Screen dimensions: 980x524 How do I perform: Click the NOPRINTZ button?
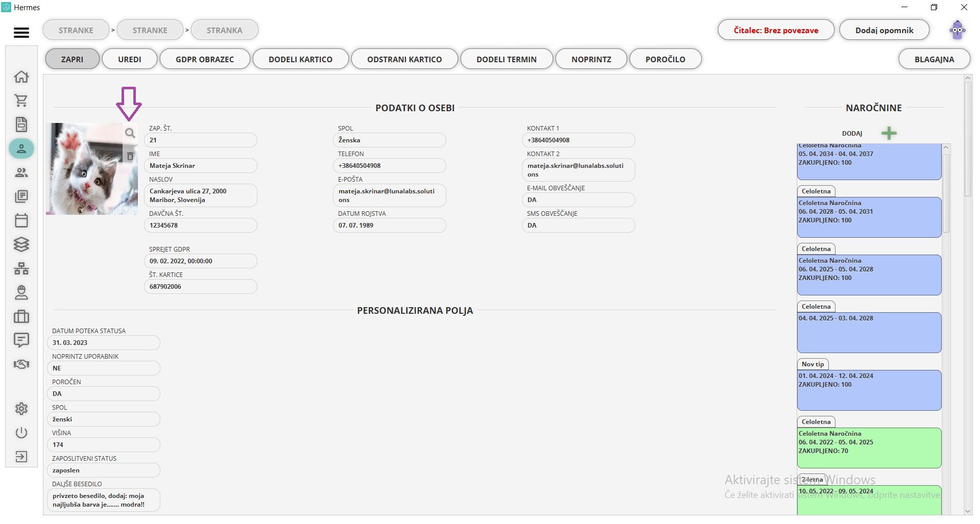(x=591, y=59)
